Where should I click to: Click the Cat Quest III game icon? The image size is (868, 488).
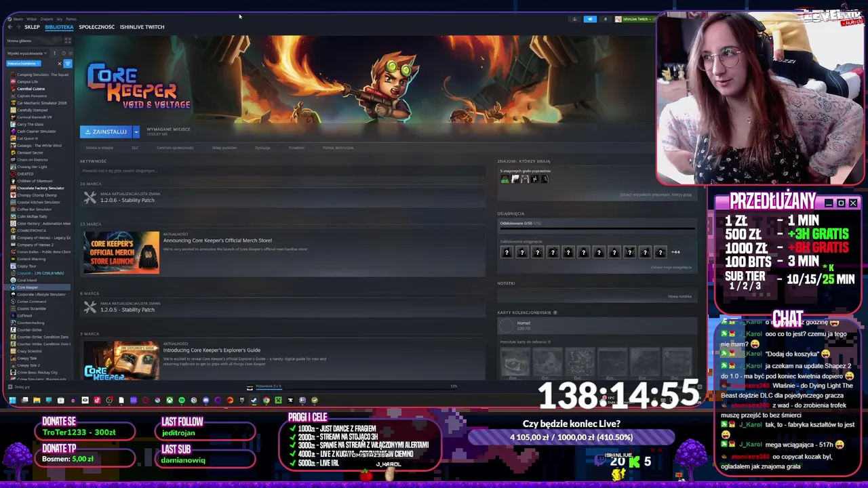click(13, 138)
